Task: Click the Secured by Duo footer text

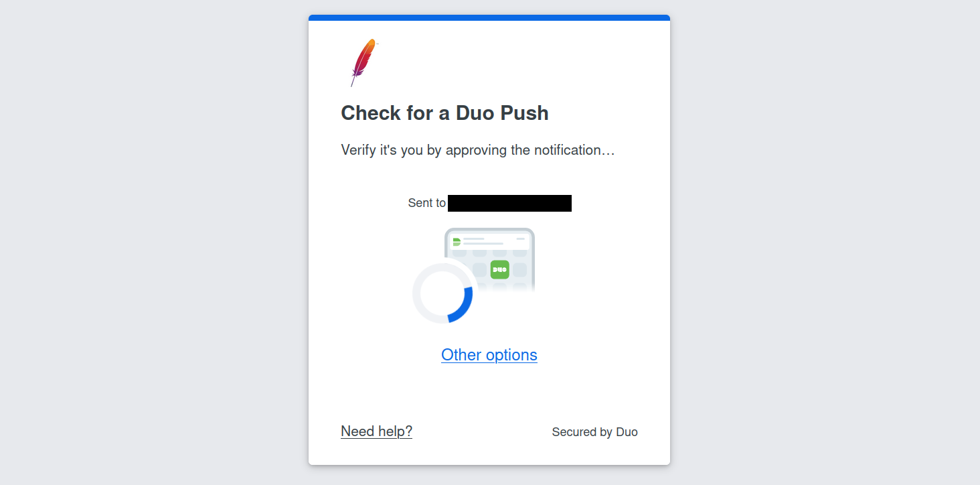Action: (594, 432)
